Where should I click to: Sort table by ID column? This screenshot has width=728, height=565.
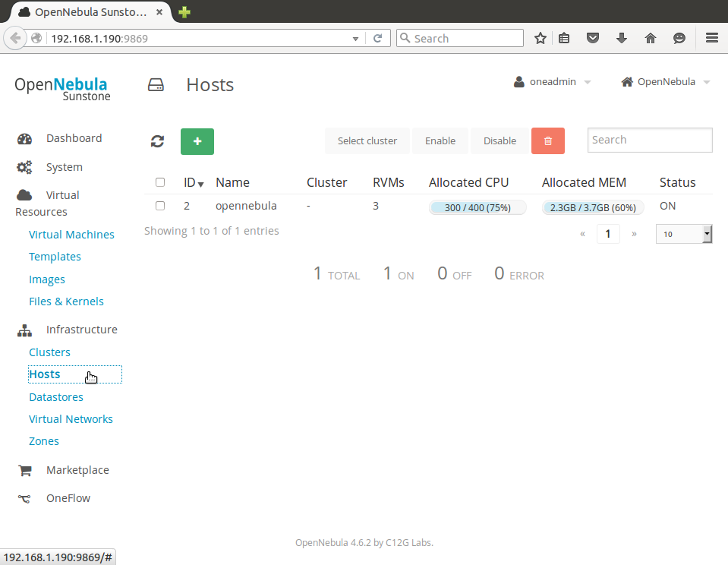click(194, 182)
